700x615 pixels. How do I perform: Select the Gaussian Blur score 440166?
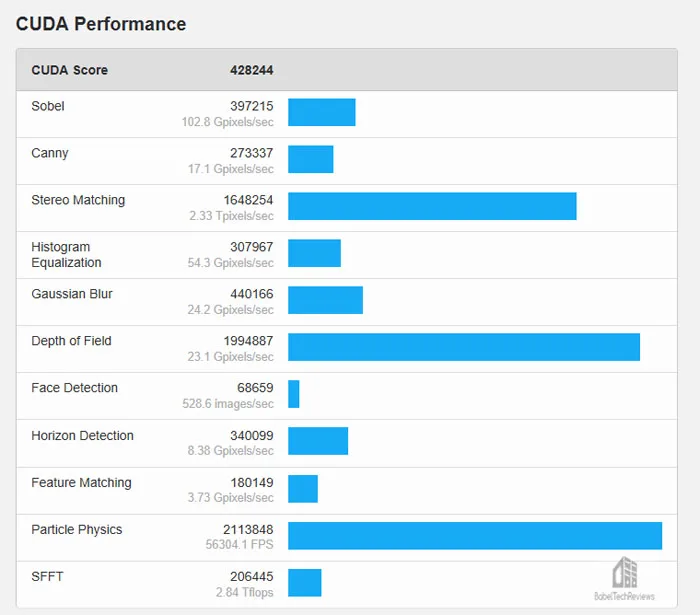click(x=252, y=294)
